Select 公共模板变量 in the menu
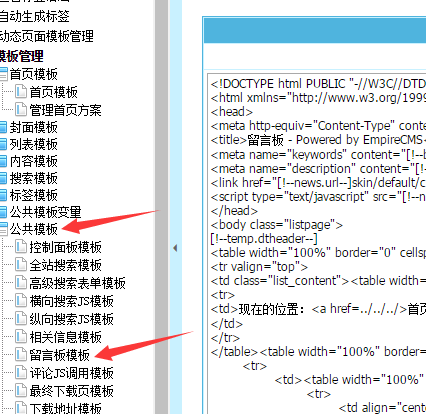The height and width of the screenshot is (414, 426). coord(45,212)
